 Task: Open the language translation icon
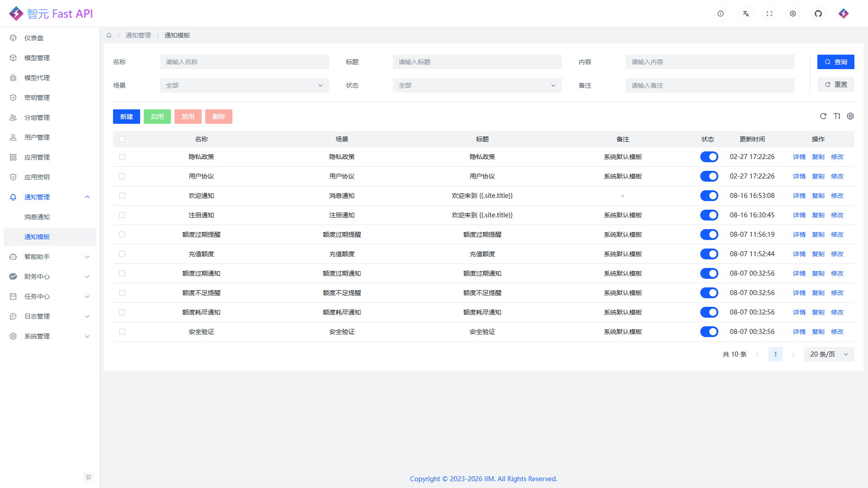click(x=746, y=14)
